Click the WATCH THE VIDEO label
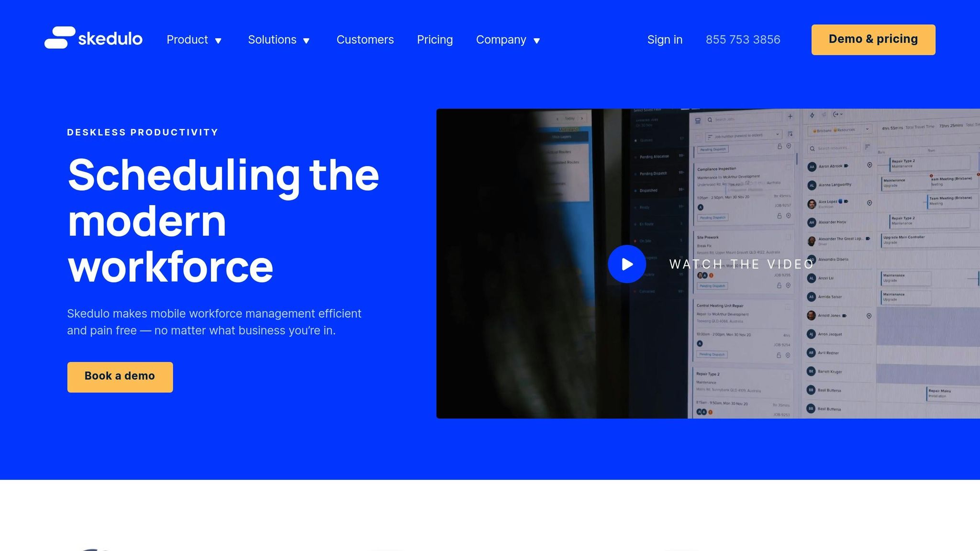This screenshot has height=551, width=980. tap(742, 264)
